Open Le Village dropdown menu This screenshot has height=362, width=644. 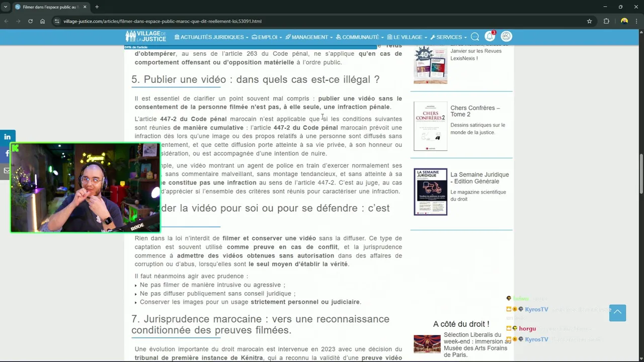(x=407, y=37)
